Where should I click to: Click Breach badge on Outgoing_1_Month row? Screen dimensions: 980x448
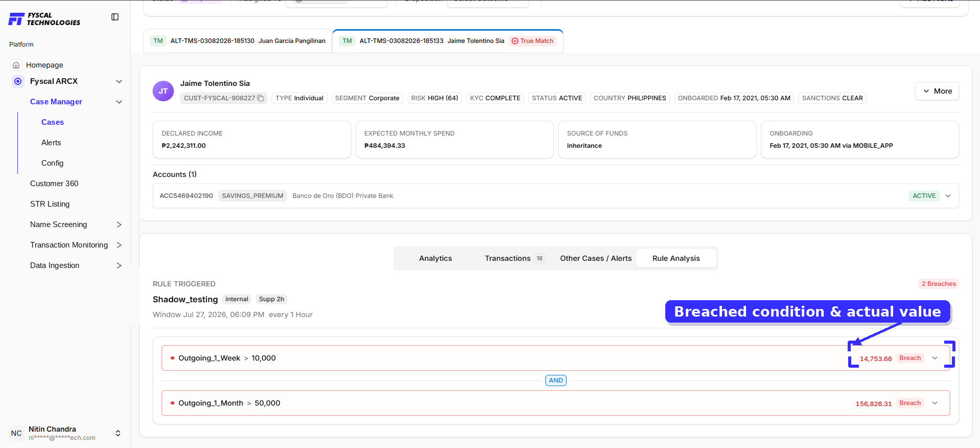pos(910,403)
